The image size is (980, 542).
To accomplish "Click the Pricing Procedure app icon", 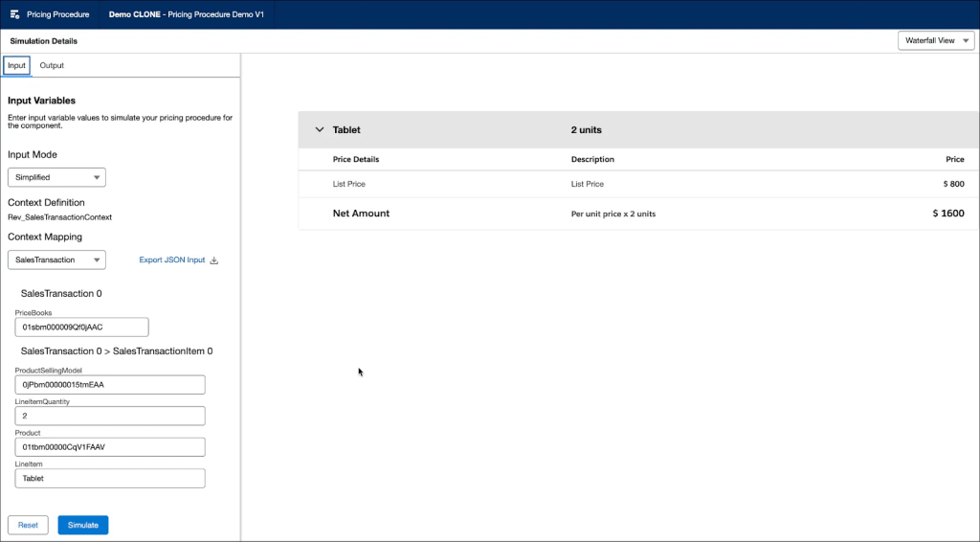I will click(x=15, y=14).
